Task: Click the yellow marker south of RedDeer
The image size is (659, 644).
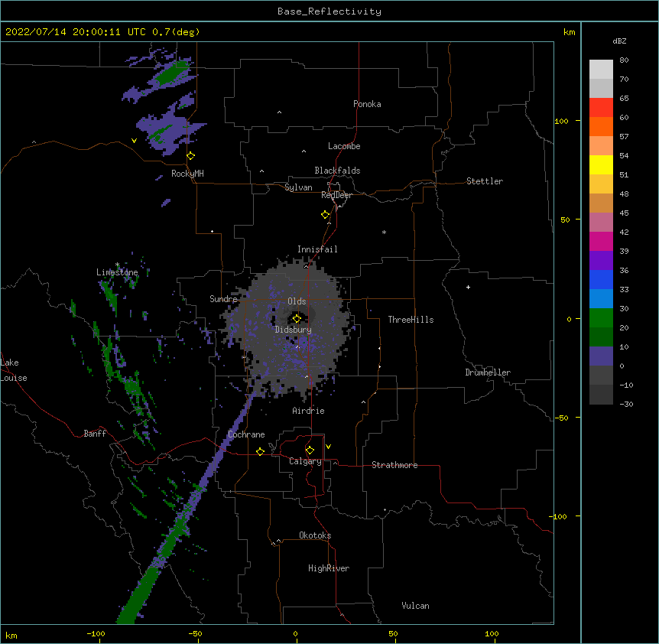Action: (325, 215)
